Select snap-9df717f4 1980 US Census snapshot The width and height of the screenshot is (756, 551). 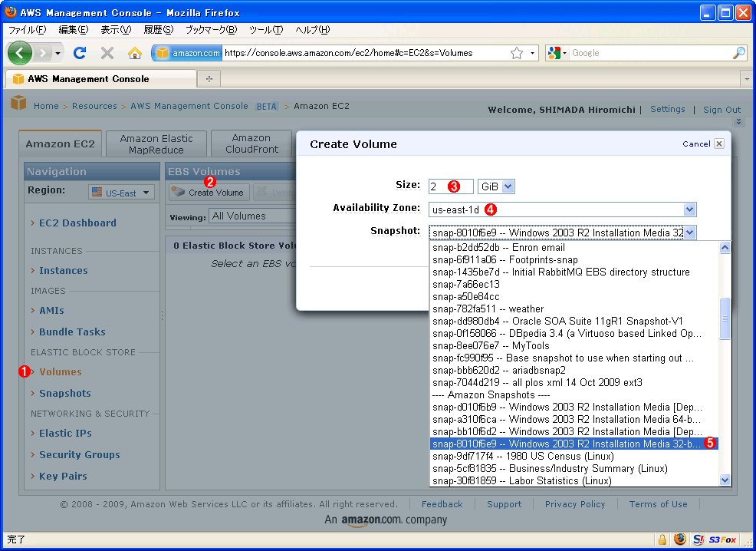pyautogui.click(x=574, y=456)
